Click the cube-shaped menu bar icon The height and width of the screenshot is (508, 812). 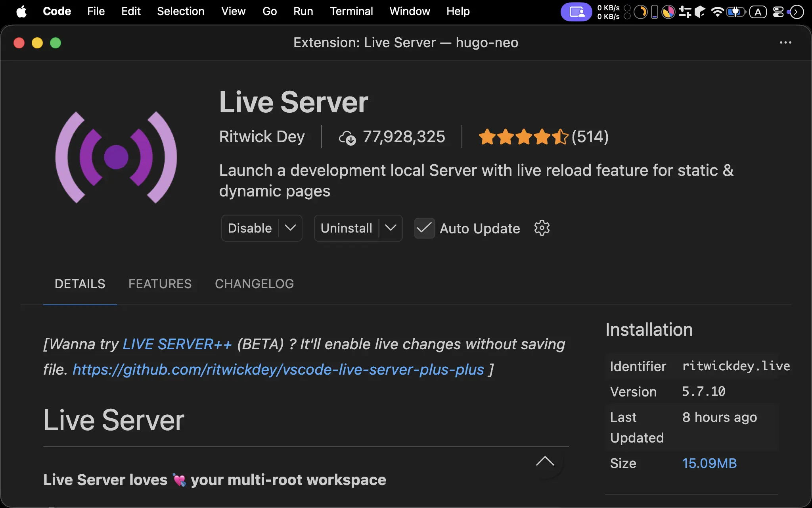700,12
